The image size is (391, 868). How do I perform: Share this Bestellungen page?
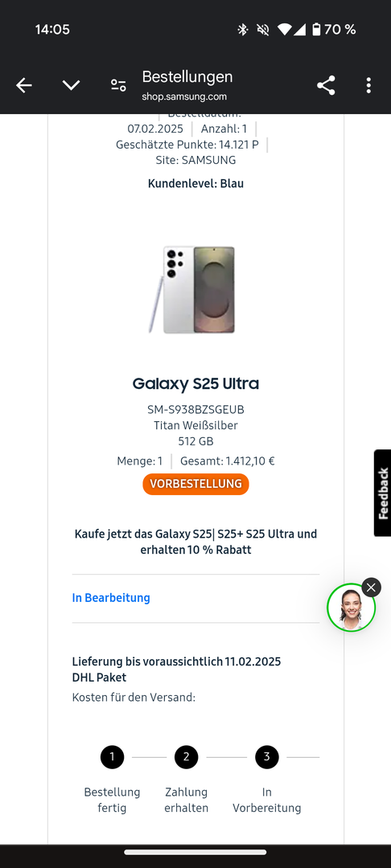pyautogui.click(x=326, y=85)
